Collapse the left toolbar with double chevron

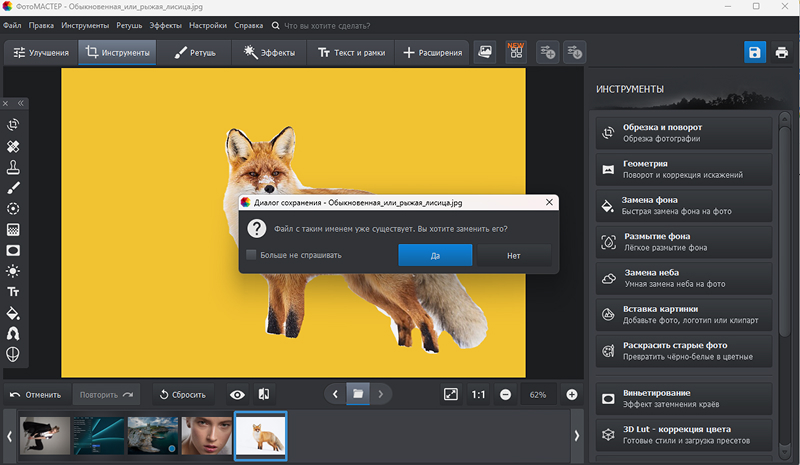21,103
